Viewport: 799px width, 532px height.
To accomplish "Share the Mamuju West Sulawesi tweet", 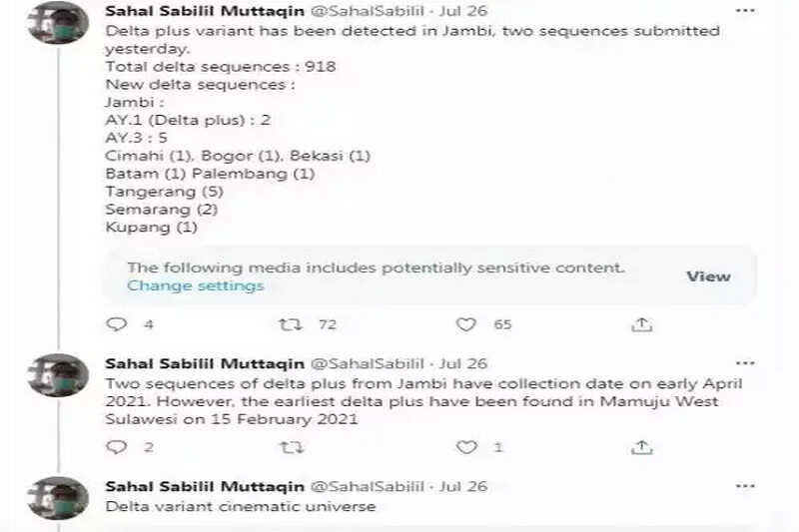I will [x=642, y=447].
